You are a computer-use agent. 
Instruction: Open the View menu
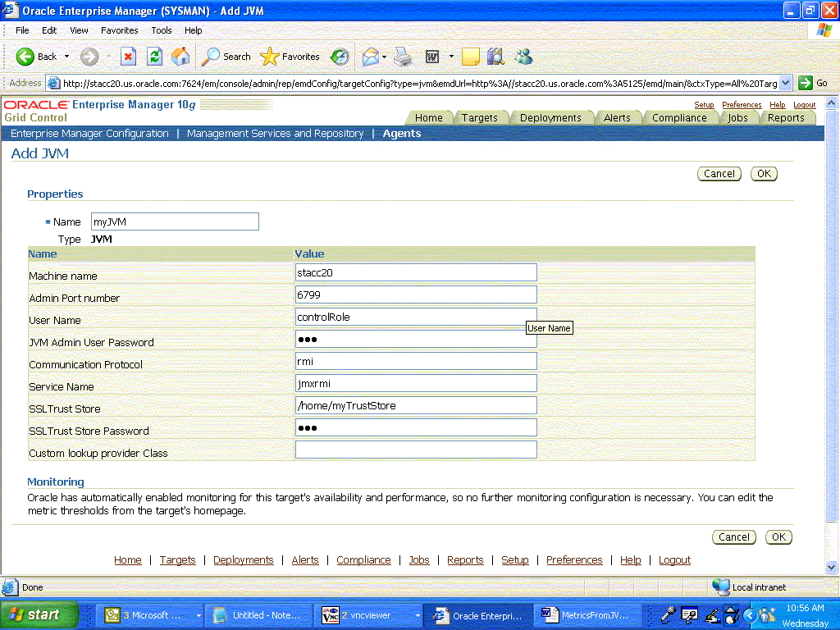[x=79, y=30]
